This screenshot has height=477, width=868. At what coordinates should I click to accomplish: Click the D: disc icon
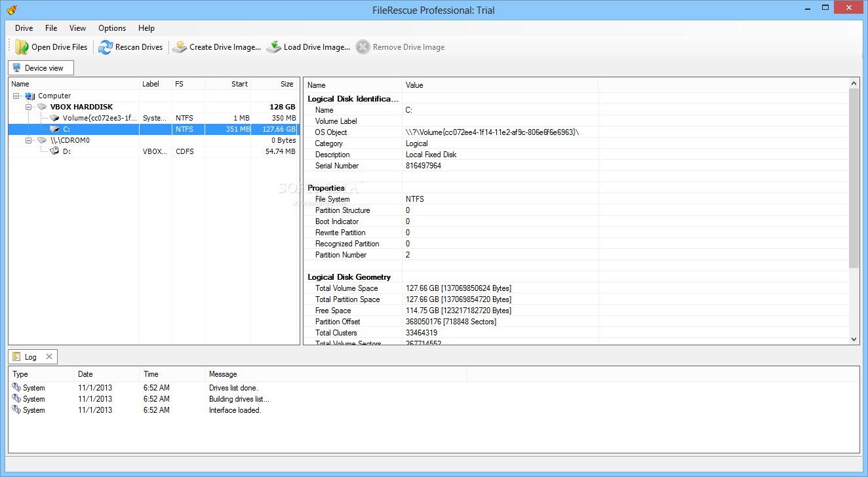[54, 151]
